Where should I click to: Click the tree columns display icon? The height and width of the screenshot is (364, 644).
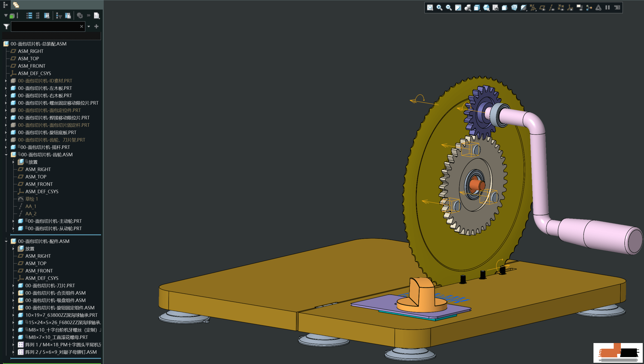point(47,16)
